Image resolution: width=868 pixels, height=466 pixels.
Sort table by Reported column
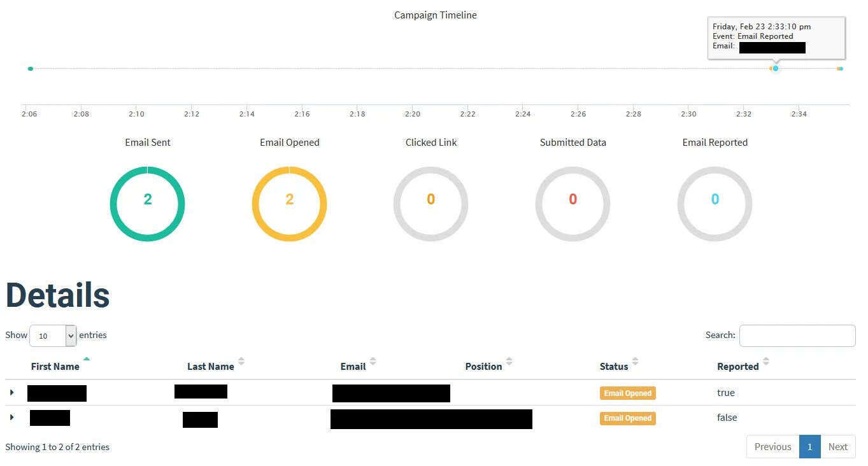coord(737,366)
